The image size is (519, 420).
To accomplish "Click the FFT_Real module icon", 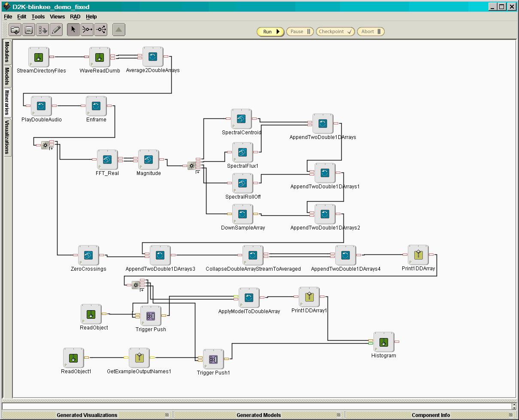I will click(107, 160).
